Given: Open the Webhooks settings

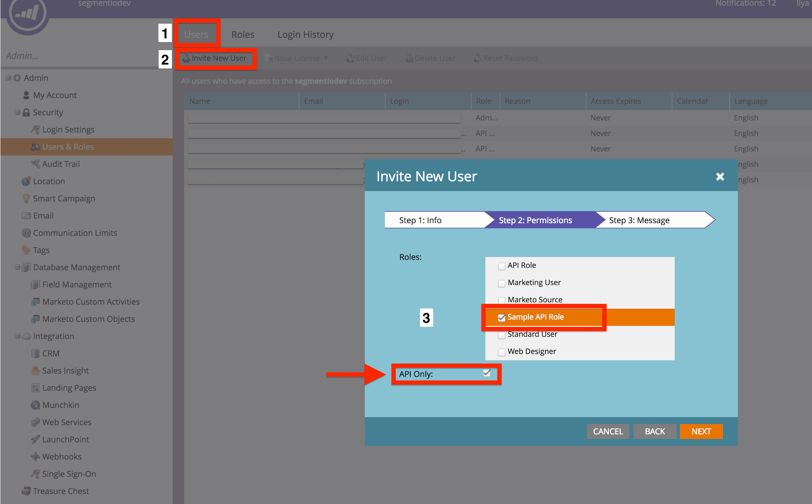Looking at the screenshot, I should pos(61,456).
